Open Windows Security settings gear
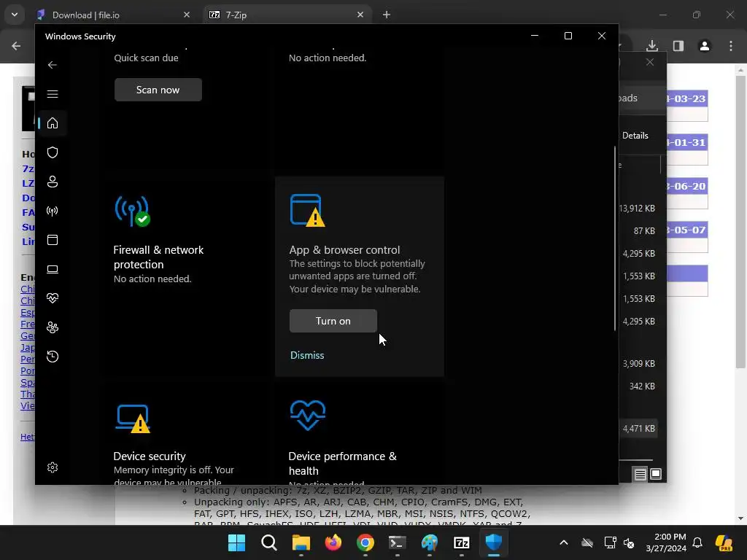This screenshot has width=747, height=560. 53,467
